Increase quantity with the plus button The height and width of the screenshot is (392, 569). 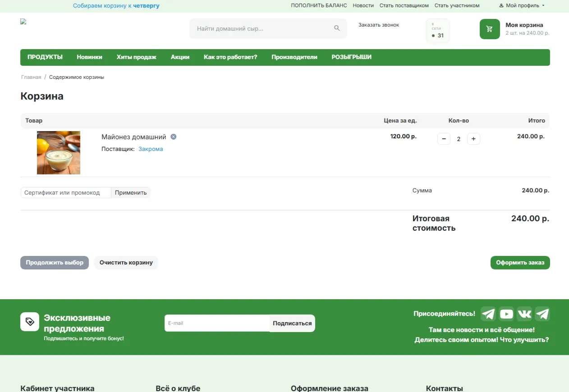point(473,139)
